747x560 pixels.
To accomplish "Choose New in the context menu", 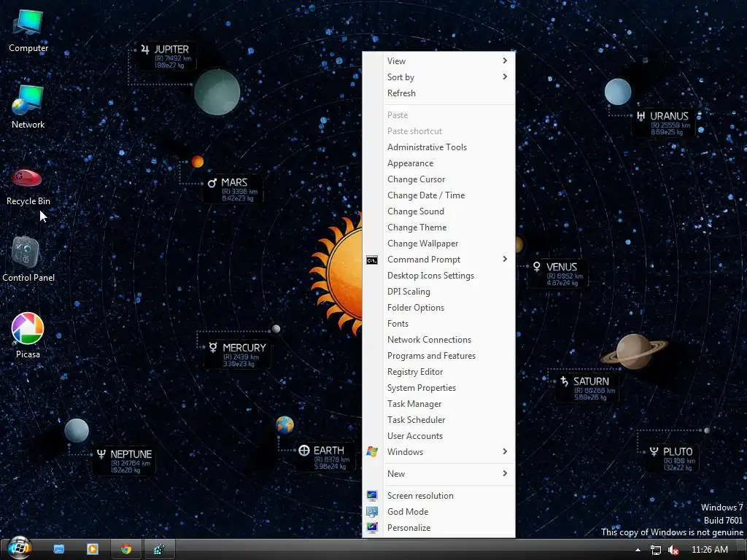I will click(x=438, y=474).
